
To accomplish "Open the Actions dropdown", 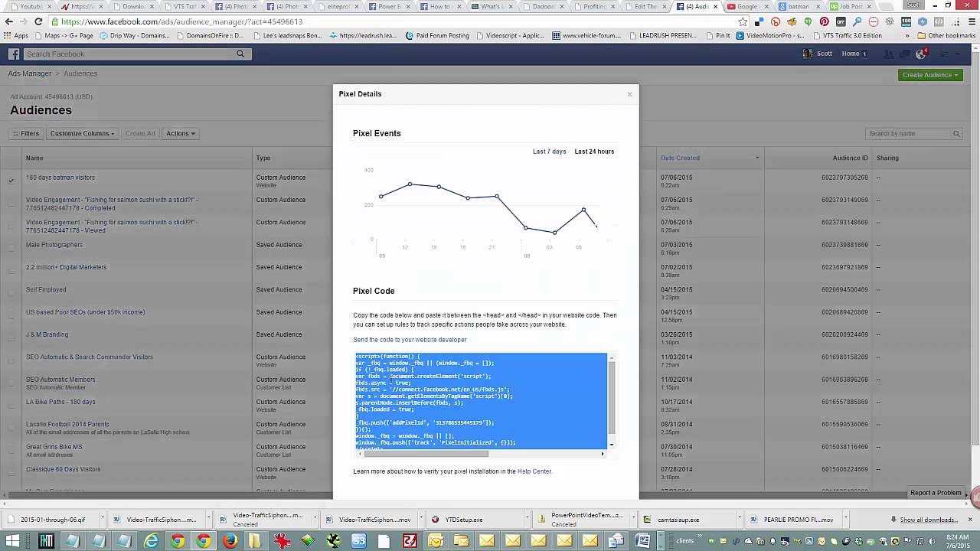I will (181, 133).
